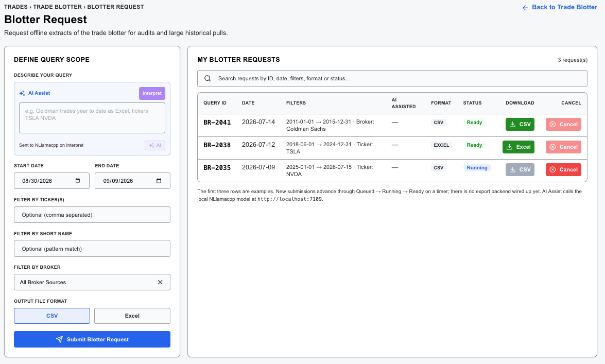This screenshot has height=364, width=605.
Task: Open the Start Date calendar picker icon
Action: (78, 181)
